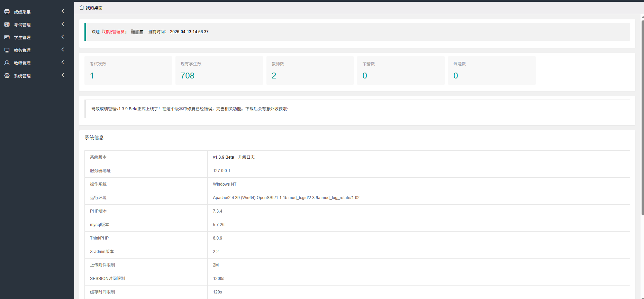This screenshot has width=644, height=299.
Task: Expand the 考试管理 menu chevron
Action: [x=63, y=24]
